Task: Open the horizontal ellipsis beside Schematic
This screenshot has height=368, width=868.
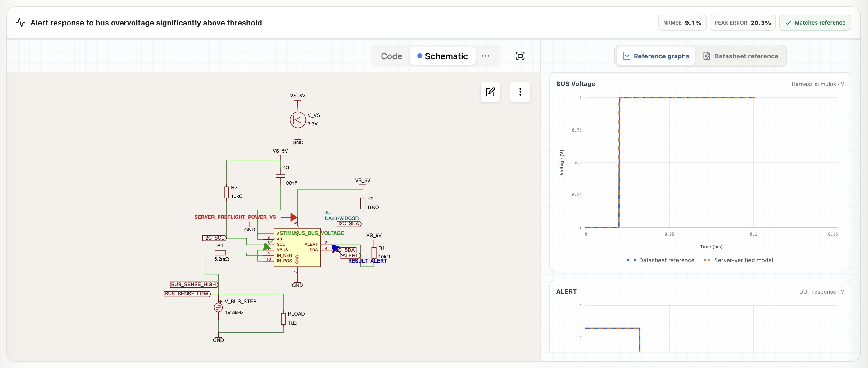Action: (x=485, y=56)
